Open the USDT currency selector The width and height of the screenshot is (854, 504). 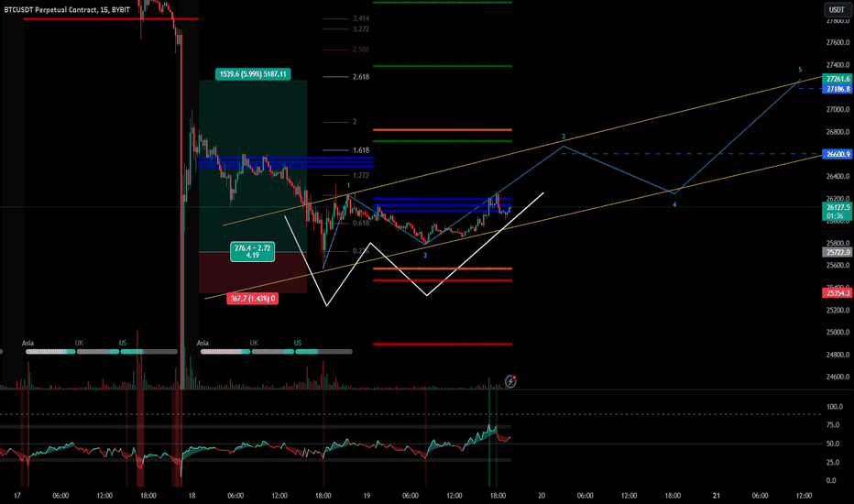pyautogui.click(x=837, y=10)
